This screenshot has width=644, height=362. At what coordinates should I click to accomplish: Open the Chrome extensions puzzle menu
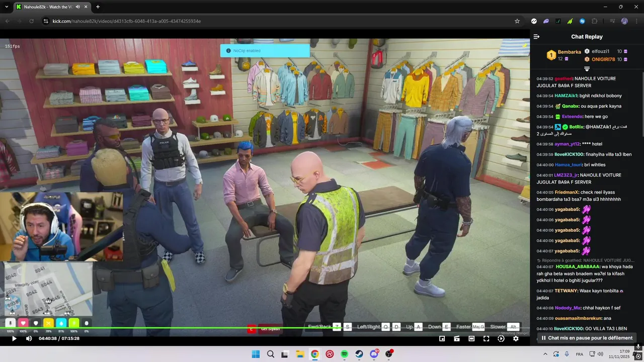point(595,21)
